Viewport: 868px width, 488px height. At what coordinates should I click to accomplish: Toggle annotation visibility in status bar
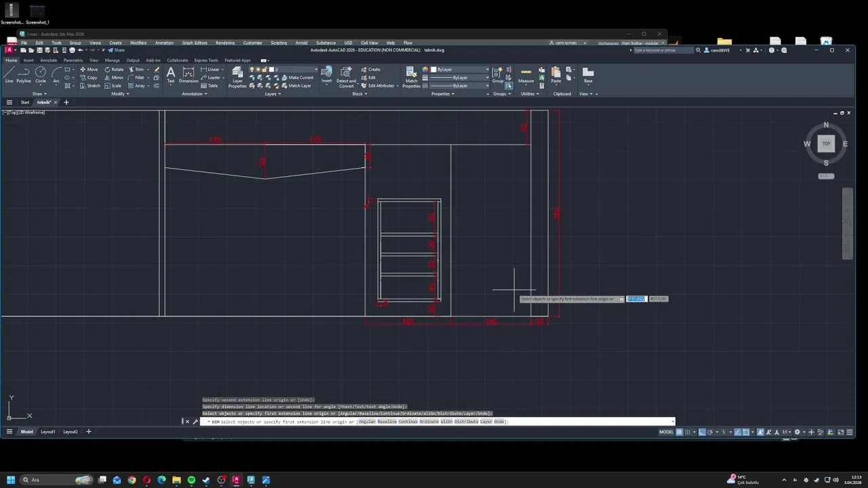pyautogui.click(x=760, y=432)
